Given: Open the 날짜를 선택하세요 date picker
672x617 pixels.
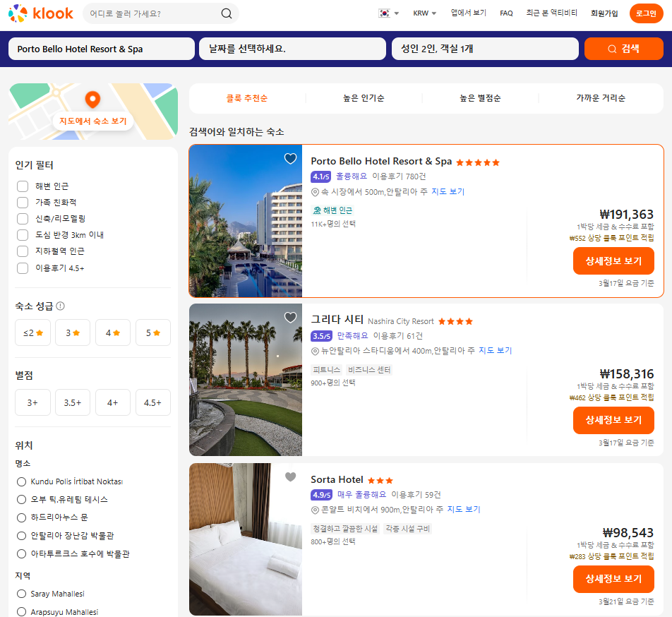Looking at the screenshot, I should 292,49.
